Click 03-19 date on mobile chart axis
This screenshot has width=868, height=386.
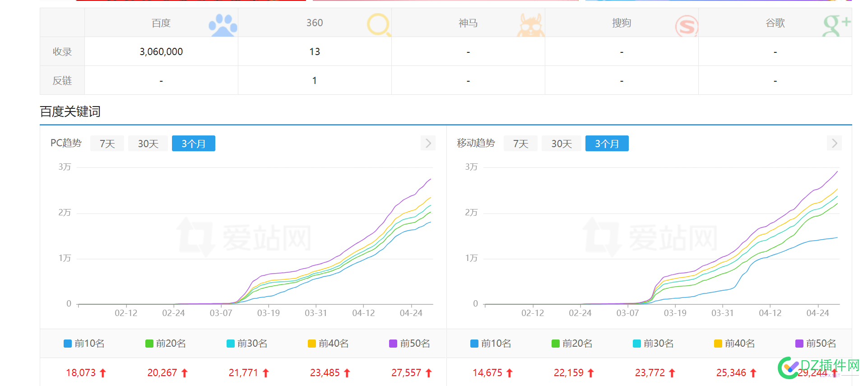click(x=675, y=313)
